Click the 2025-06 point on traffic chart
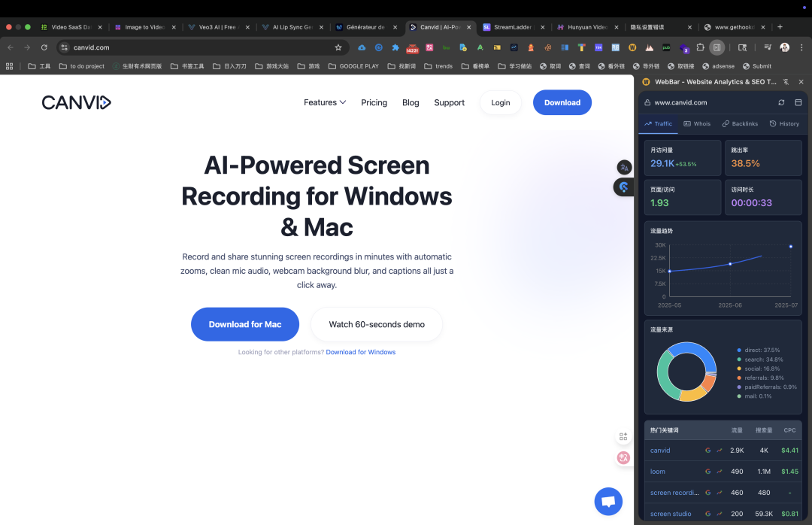The image size is (812, 525). click(x=730, y=264)
